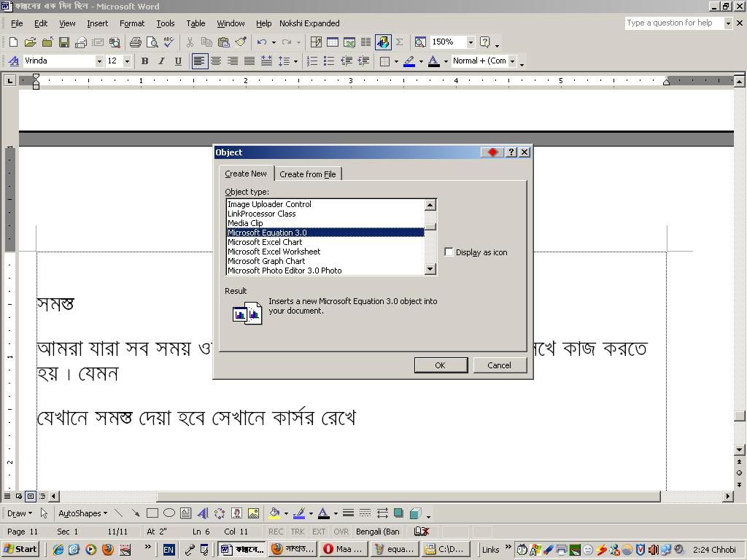Open the Print Preview tool
This screenshot has height=560, width=747.
pos(152,42)
